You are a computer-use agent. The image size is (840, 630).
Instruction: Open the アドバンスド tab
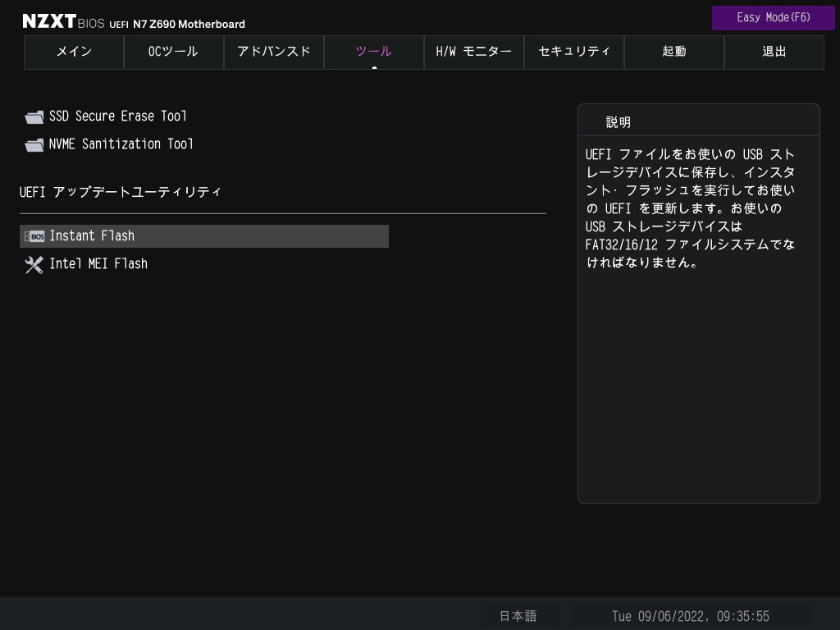coord(274,52)
